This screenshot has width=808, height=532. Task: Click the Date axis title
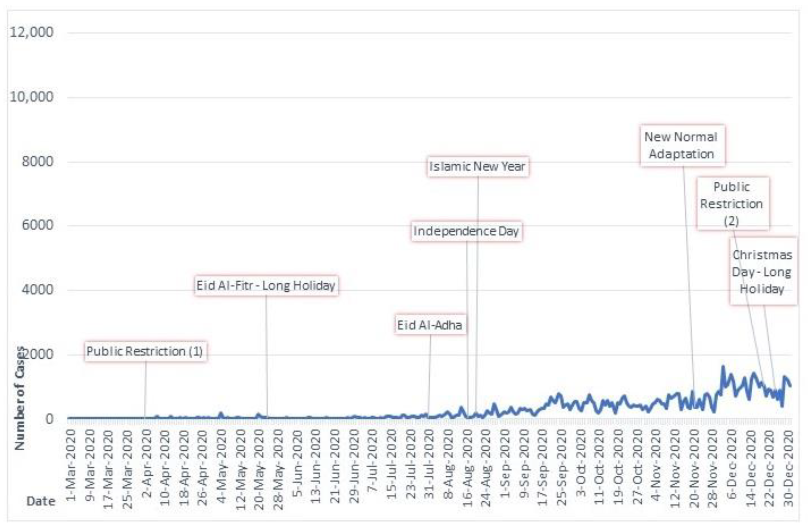41,501
